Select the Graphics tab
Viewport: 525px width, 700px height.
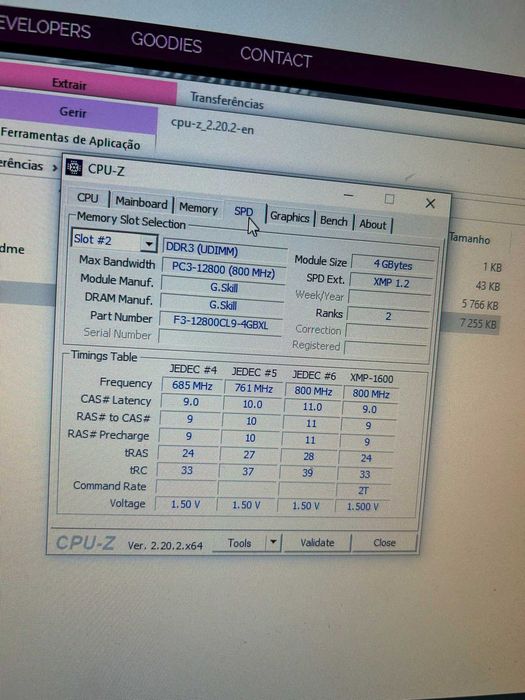(289, 217)
